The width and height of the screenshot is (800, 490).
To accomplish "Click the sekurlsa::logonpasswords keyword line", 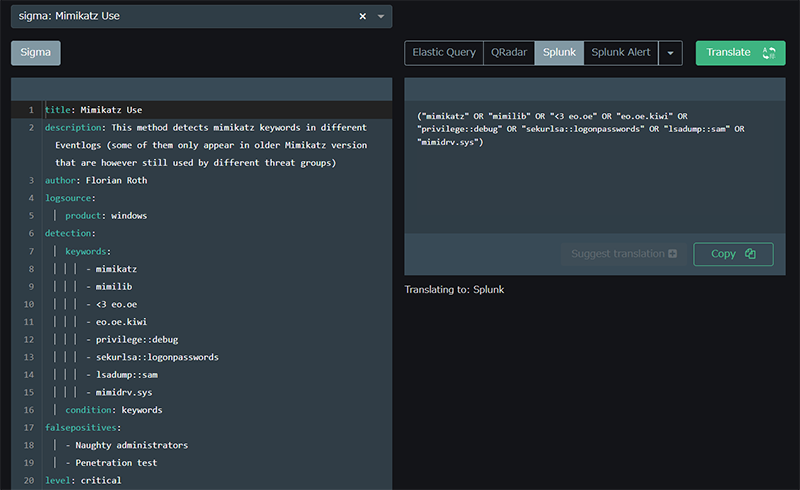I will click(156, 357).
